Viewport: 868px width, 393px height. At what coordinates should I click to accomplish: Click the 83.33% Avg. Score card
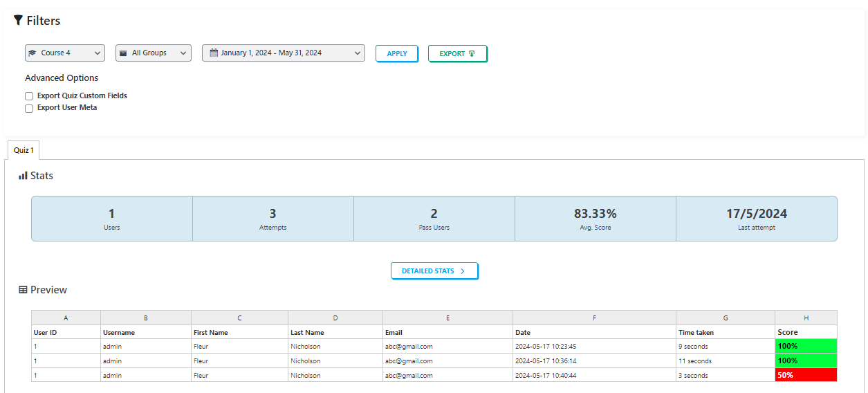(x=595, y=219)
